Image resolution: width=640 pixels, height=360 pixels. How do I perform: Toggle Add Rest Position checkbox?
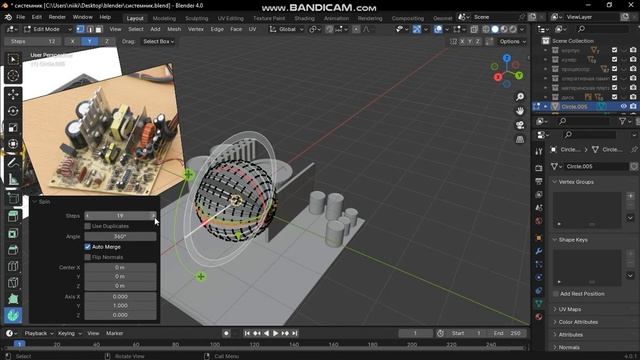pyautogui.click(x=556, y=294)
